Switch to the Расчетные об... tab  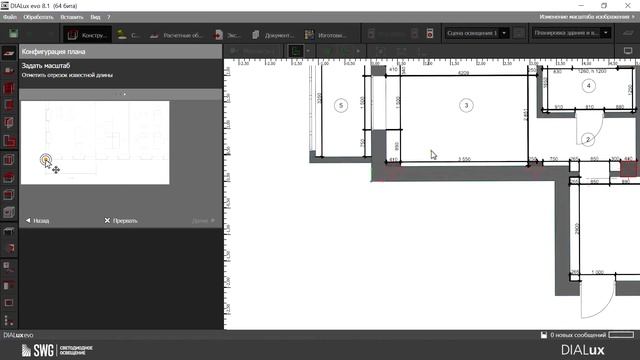176,35
